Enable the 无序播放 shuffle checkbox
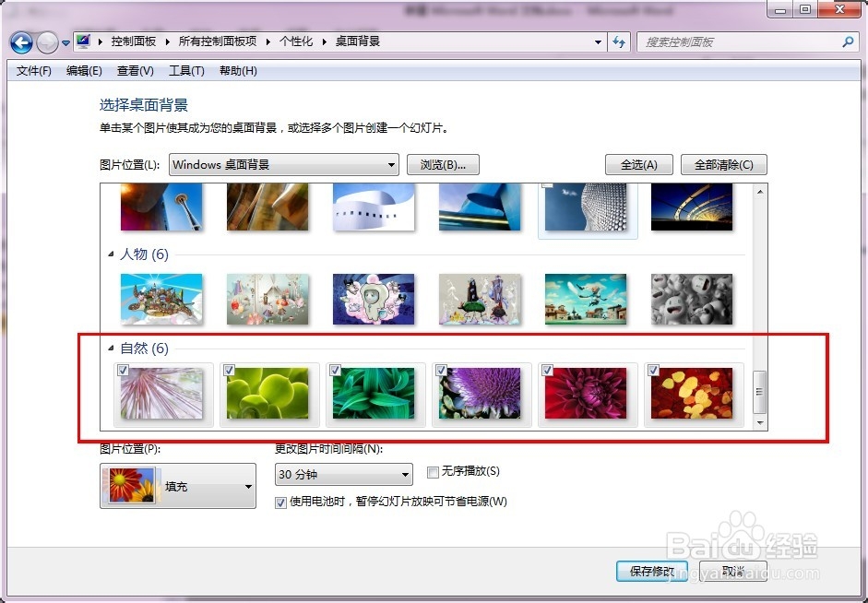868x603 pixels. point(433,471)
